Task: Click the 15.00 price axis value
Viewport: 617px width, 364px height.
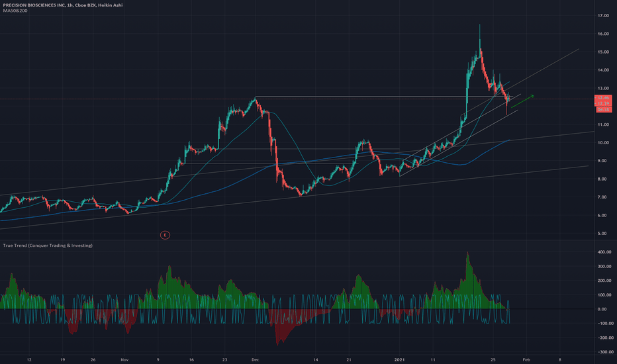Action: [603, 52]
